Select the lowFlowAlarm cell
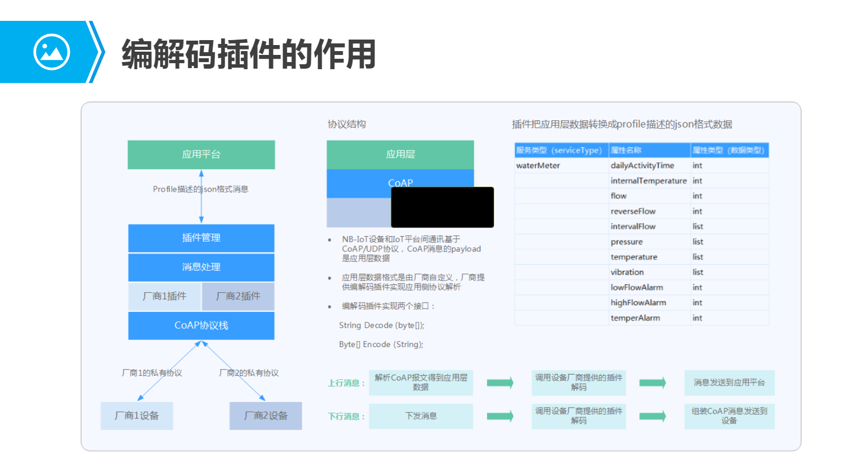The width and height of the screenshot is (868, 452). [649, 287]
